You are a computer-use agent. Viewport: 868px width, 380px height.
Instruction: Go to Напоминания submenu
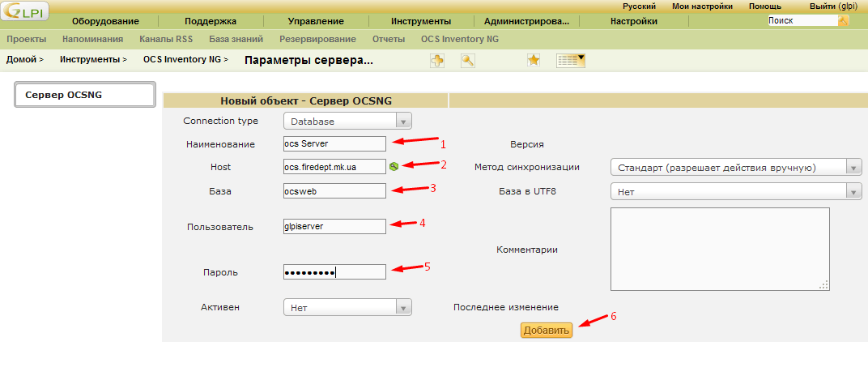coord(92,40)
